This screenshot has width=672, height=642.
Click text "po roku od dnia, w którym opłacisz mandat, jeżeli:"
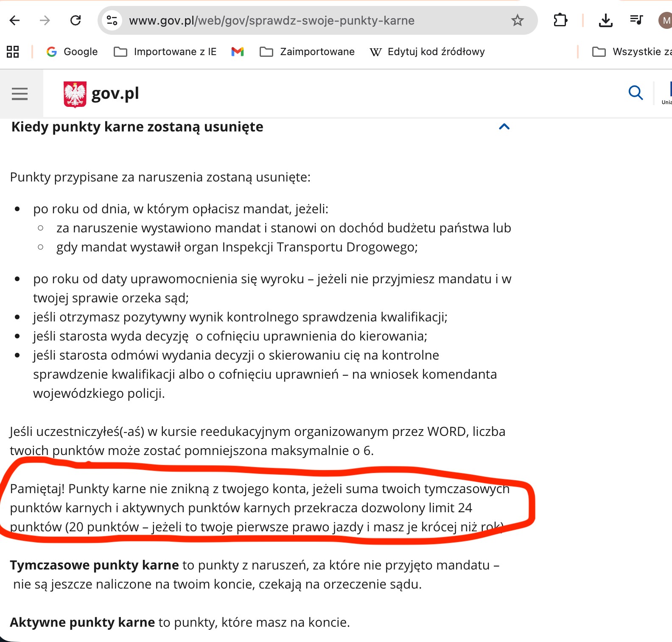point(181,209)
